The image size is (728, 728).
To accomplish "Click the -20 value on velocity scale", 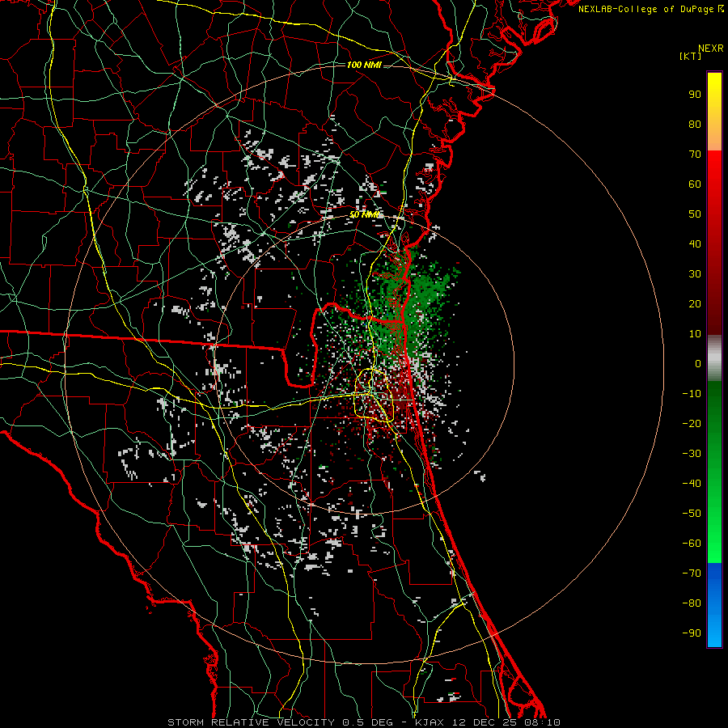I will tap(692, 424).
